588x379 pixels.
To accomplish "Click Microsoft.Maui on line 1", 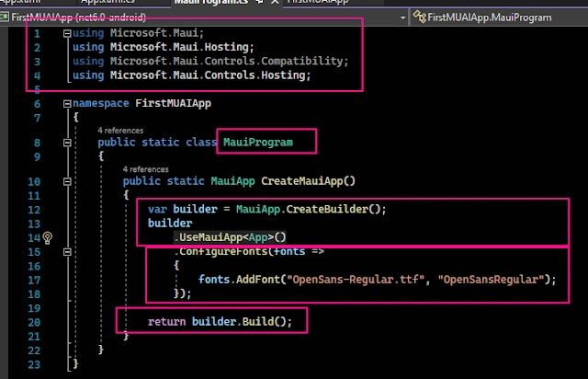I will pyautogui.click(x=153, y=33).
